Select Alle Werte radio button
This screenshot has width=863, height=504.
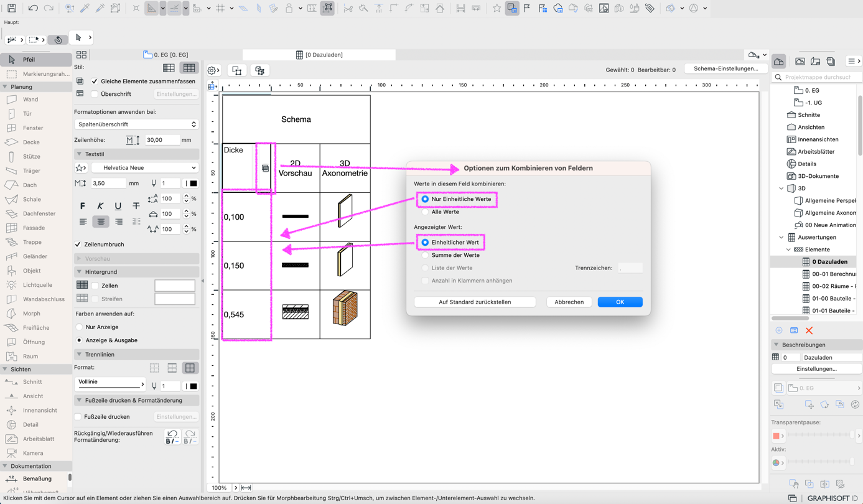[x=425, y=212]
